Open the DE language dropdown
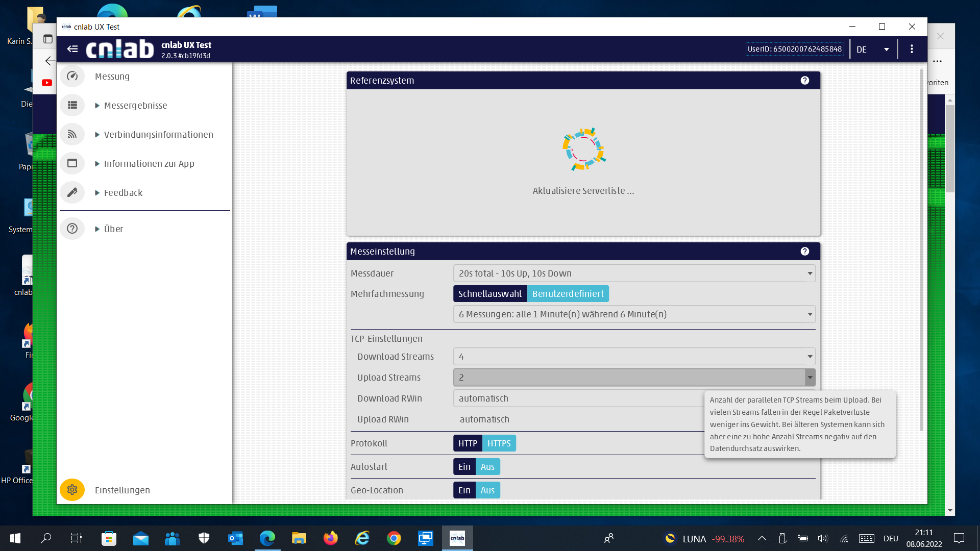Screen dimensions: 980x551 (873, 49)
